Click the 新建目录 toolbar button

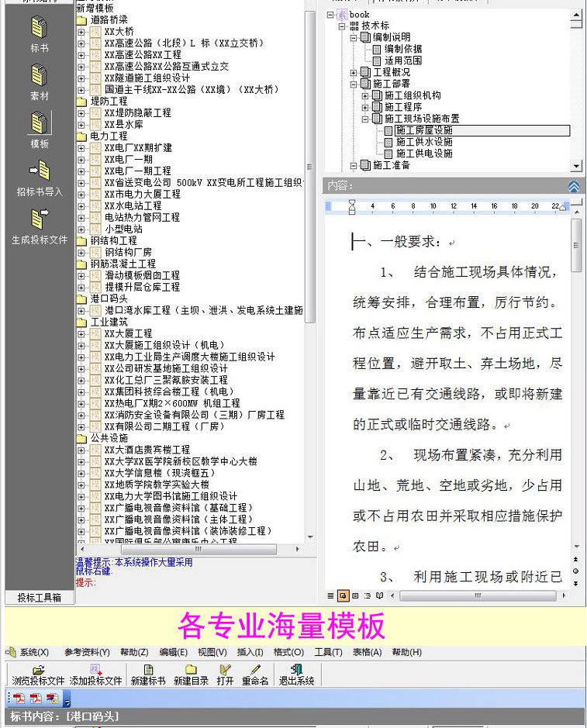pyautogui.click(x=191, y=675)
